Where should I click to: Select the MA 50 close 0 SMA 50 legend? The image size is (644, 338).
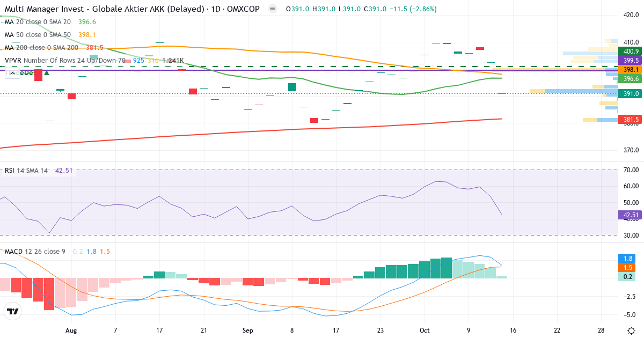click(x=38, y=35)
